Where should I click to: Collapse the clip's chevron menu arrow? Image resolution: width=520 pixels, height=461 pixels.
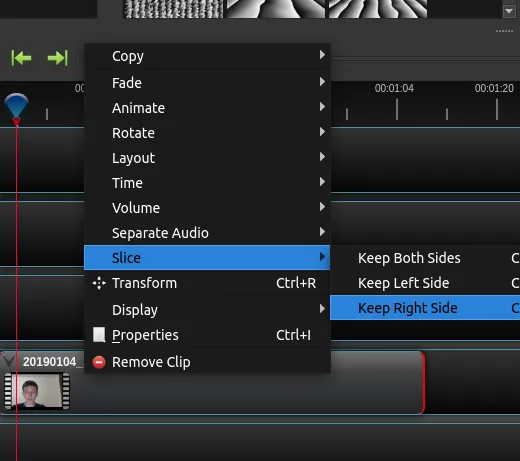pos(9,361)
